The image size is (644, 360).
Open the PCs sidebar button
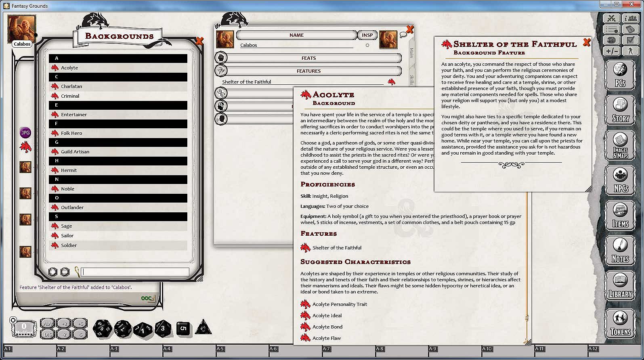(x=620, y=75)
